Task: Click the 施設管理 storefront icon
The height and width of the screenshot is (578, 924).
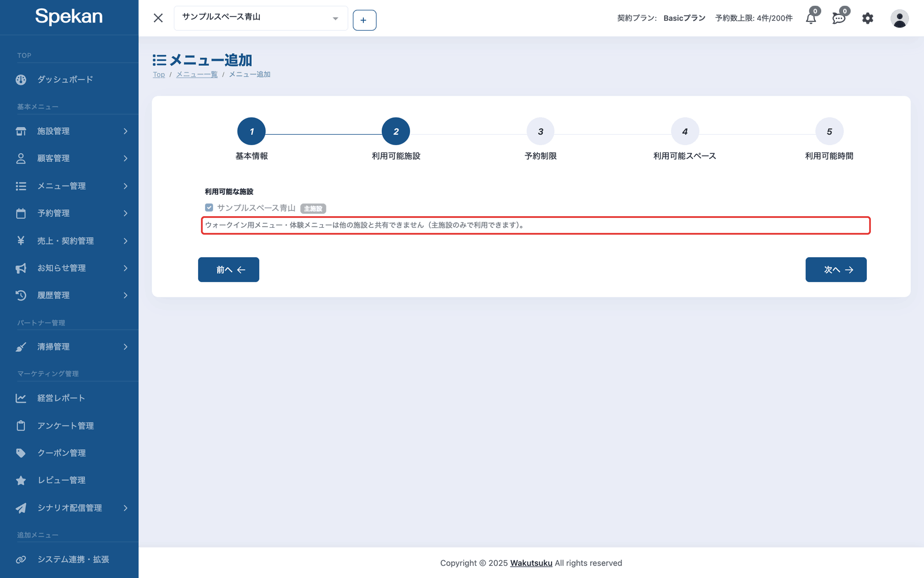Action: tap(21, 131)
